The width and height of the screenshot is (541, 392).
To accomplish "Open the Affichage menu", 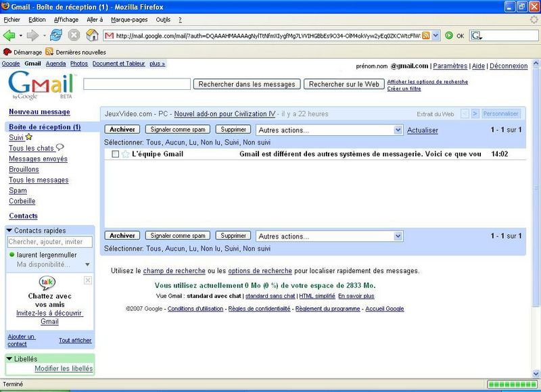I will coord(66,20).
